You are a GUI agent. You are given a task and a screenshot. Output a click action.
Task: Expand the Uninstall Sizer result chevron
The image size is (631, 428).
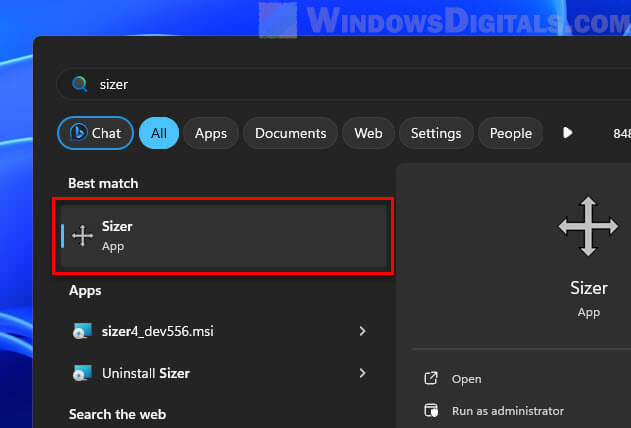click(x=362, y=373)
